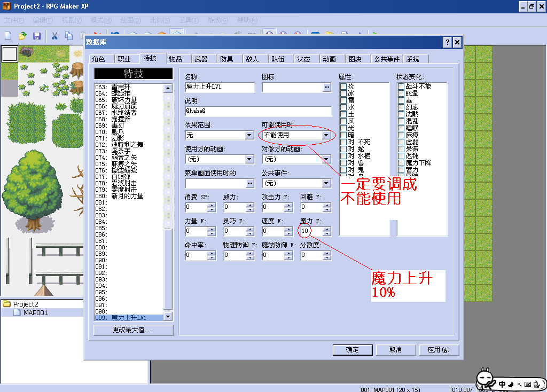Select skill 072: 迪特利之舞 in list
547x392 pixels.
tap(129, 145)
